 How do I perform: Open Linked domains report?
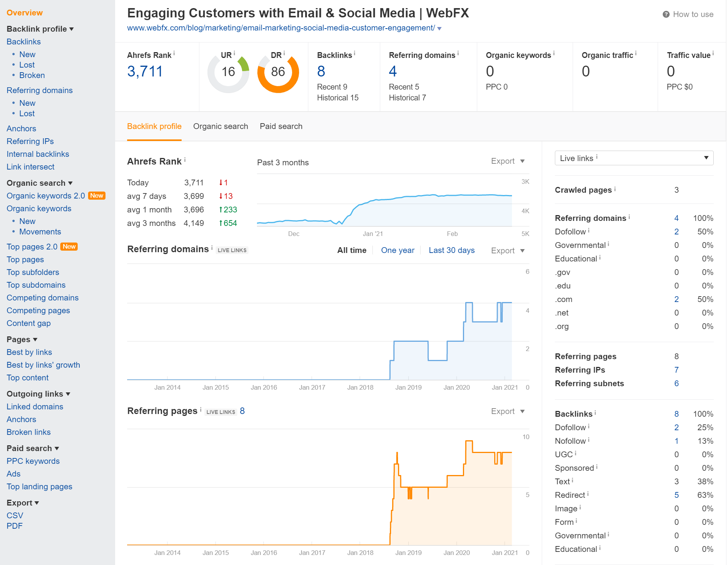coord(35,407)
